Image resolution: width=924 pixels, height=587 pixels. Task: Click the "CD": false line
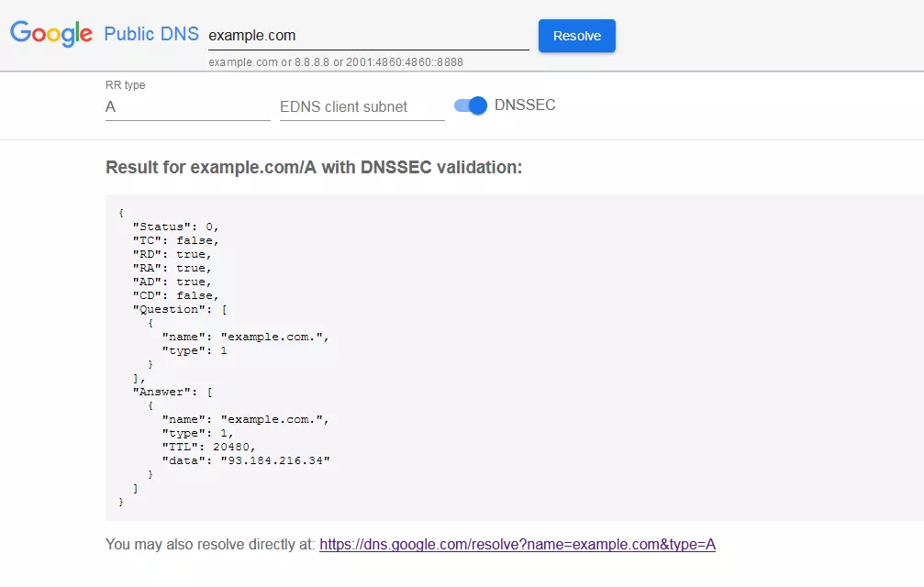tap(175, 295)
